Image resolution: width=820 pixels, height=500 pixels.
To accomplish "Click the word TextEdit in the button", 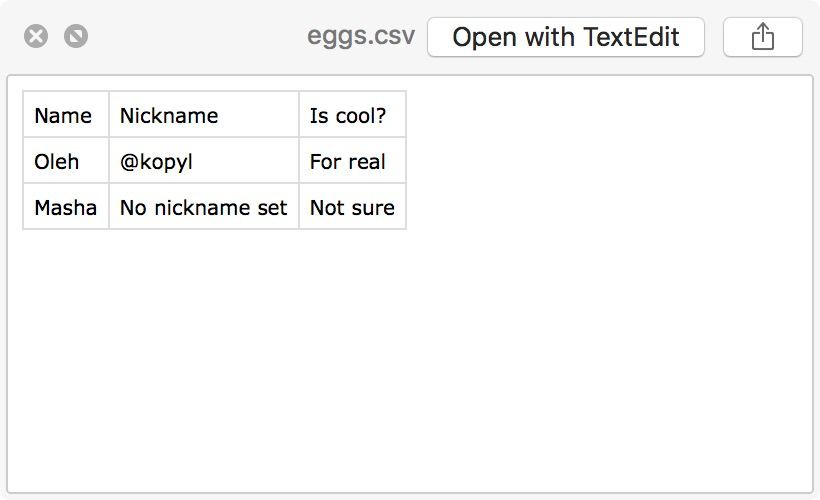I will pyautogui.click(x=631, y=37).
